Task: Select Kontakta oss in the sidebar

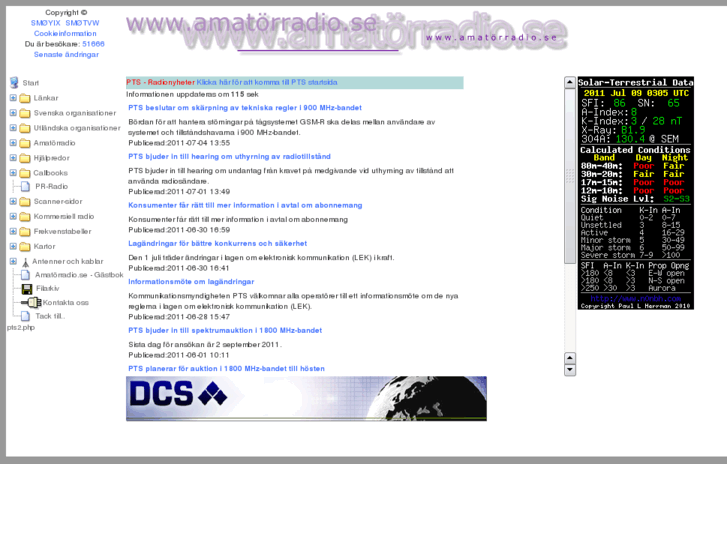Action: tap(66, 302)
